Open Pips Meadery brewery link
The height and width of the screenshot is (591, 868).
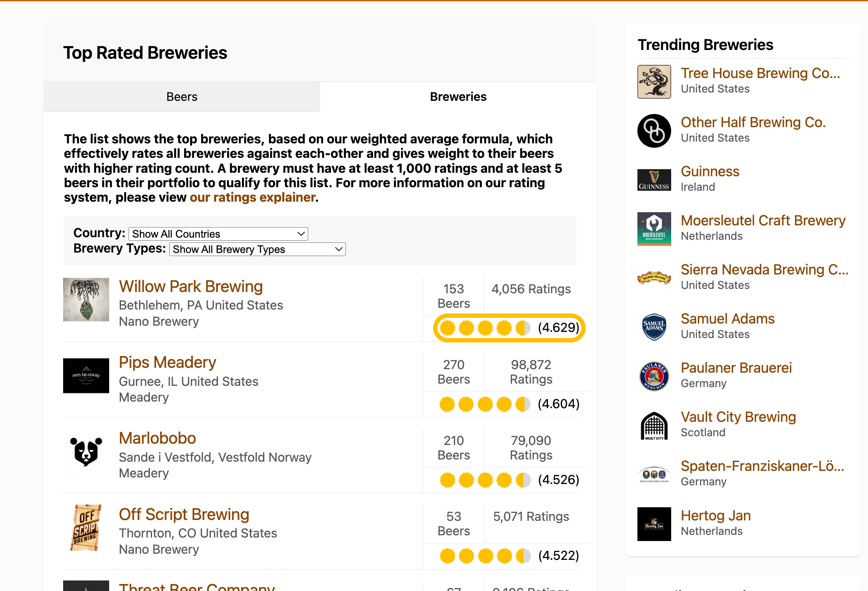coord(167,362)
